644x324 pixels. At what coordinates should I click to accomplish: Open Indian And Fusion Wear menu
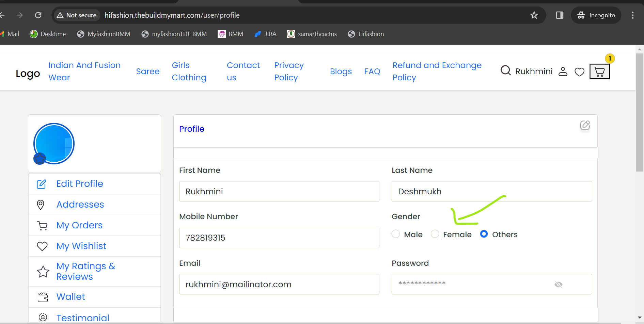(84, 71)
